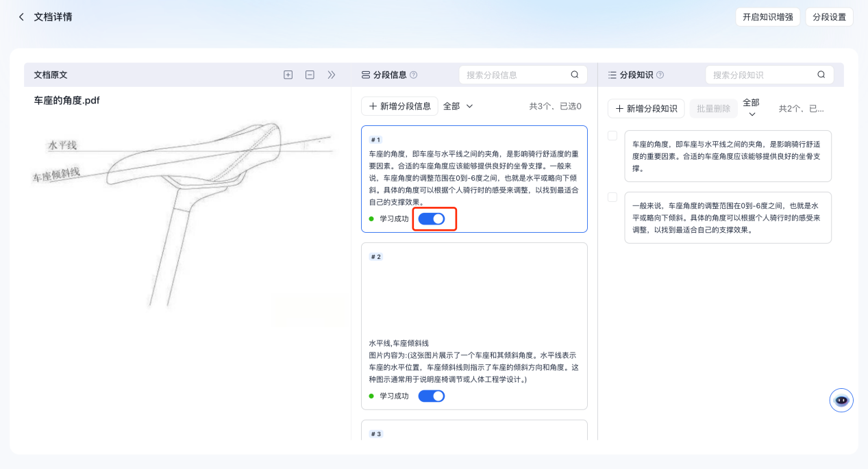Expand 全部 filter dropdown in 分段知识

[x=752, y=107]
